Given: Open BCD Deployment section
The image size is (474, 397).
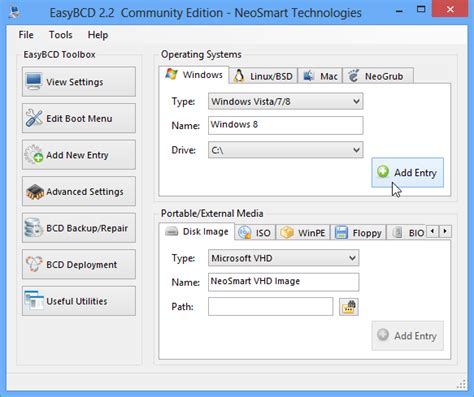Looking at the screenshot, I should click(x=79, y=264).
